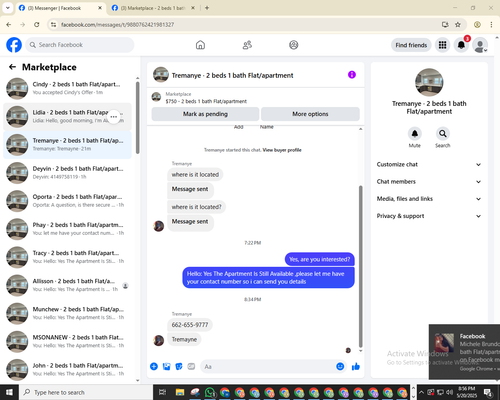Open Cindy's conversation

pyautogui.click(x=67, y=88)
